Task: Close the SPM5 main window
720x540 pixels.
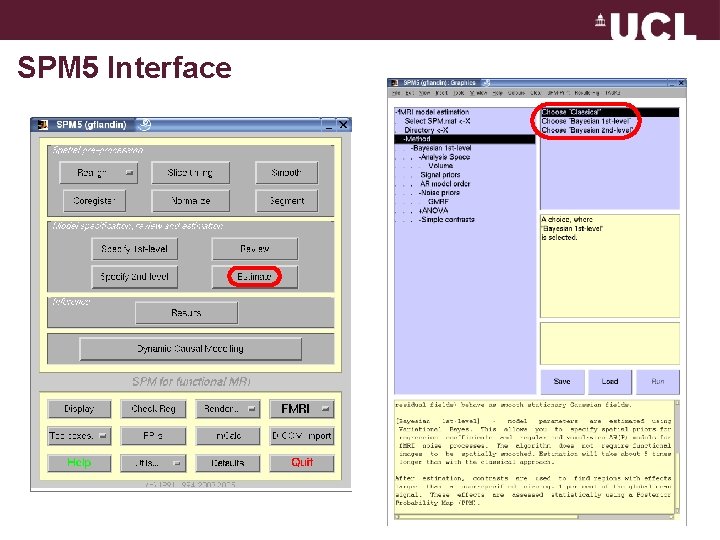Action: (343, 125)
